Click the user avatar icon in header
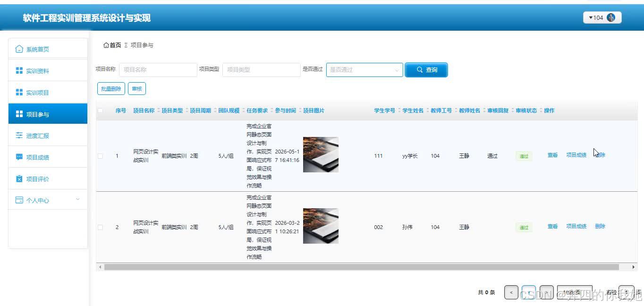Image resolution: width=644 pixels, height=306 pixels. pyautogui.click(x=611, y=18)
